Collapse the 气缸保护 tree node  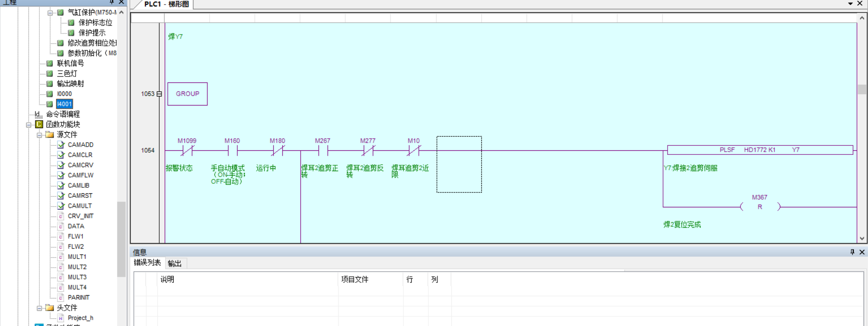[x=50, y=13]
